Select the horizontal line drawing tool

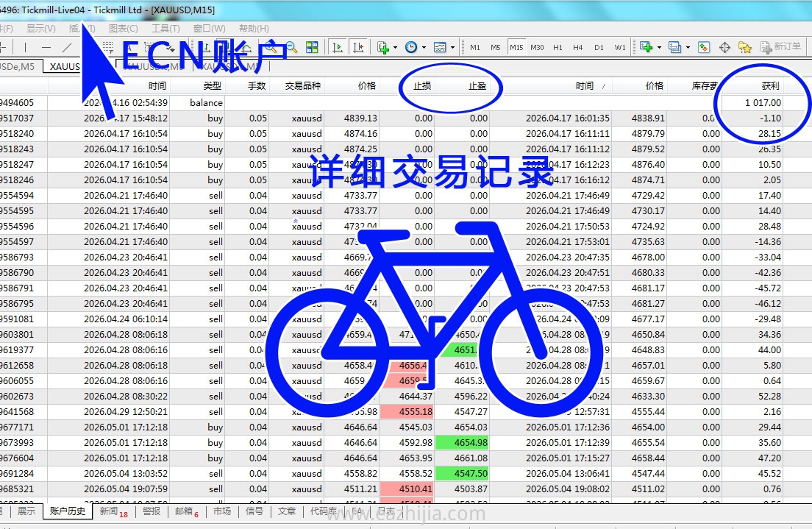coord(46,47)
